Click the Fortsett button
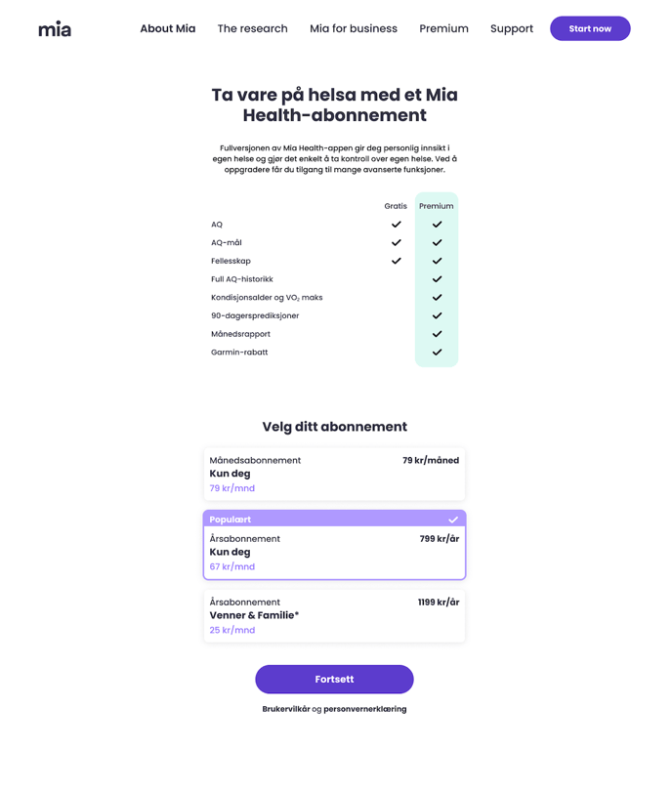Viewport: 672px width, 790px height. click(x=334, y=679)
